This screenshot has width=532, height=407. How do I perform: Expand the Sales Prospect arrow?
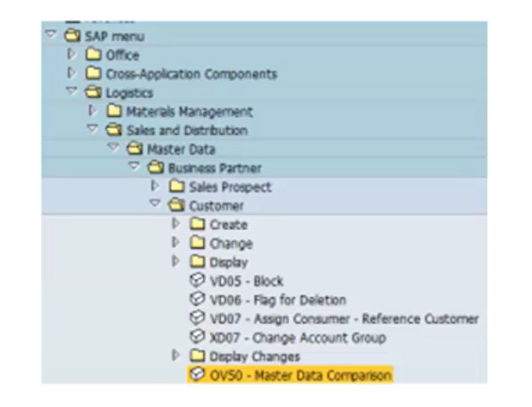point(155,186)
